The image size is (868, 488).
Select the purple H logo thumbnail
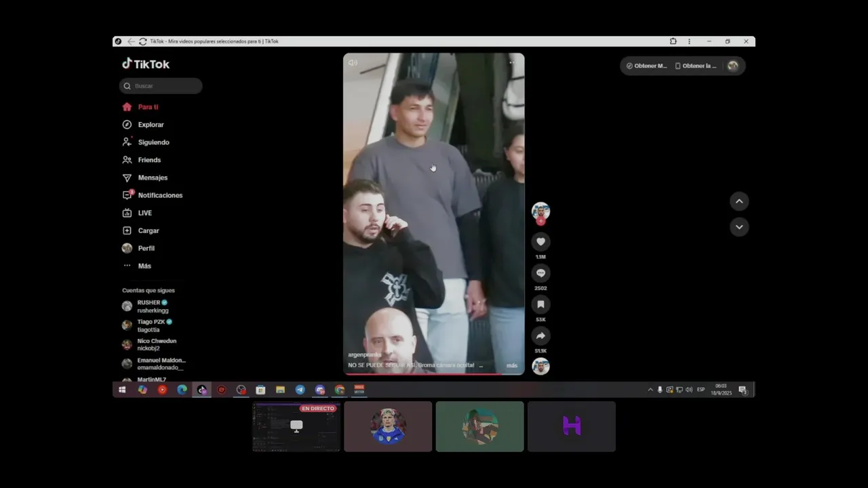[x=572, y=426]
